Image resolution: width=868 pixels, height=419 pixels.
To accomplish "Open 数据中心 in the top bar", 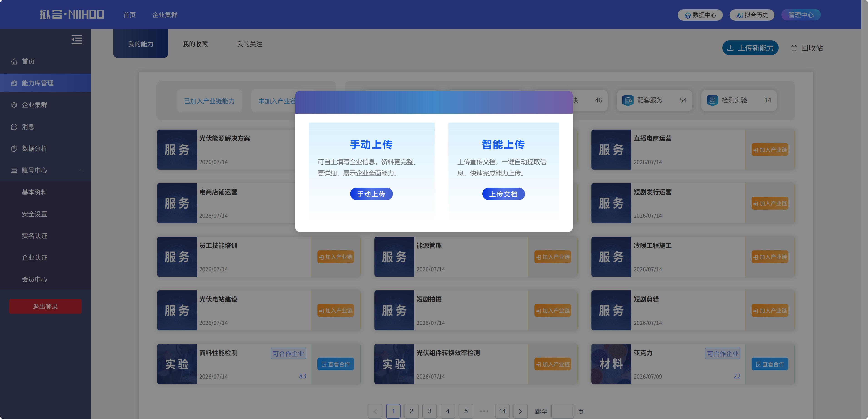I will (700, 15).
